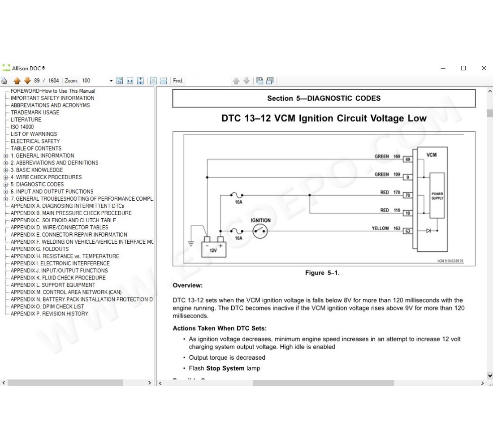
Task: Open APPENDIX C. SOLENOID AND CLUTCH TABLE
Action: [x=63, y=220]
